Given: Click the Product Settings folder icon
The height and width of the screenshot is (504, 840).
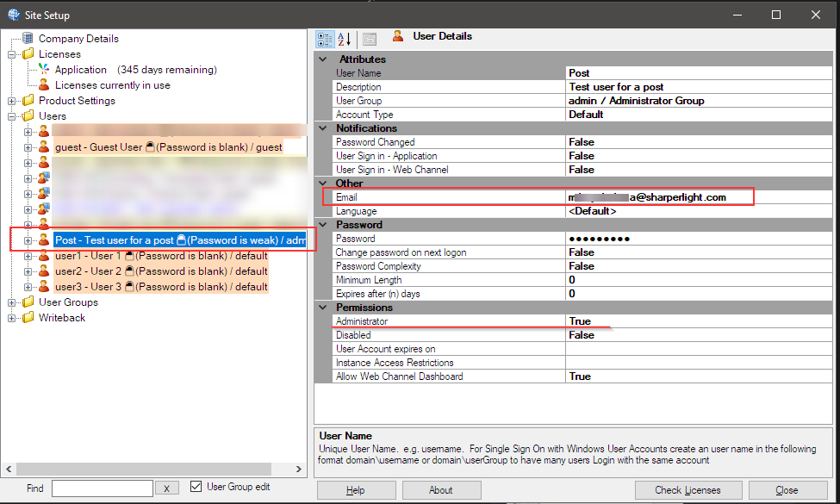Looking at the screenshot, I should [x=28, y=100].
